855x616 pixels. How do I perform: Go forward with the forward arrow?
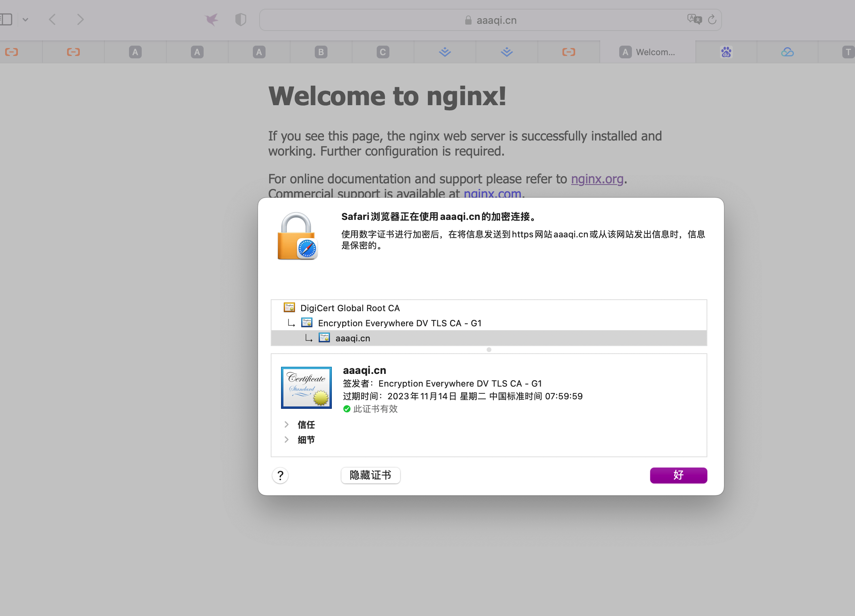tap(80, 19)
